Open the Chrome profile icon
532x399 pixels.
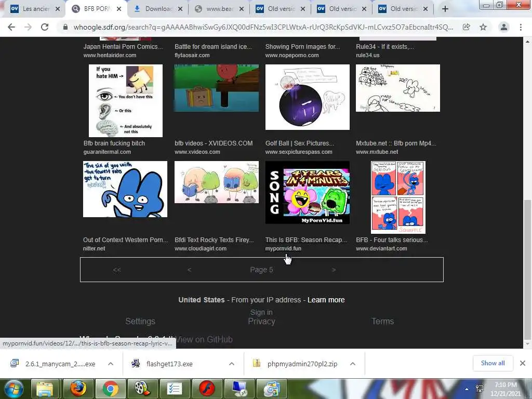[504, 27]
